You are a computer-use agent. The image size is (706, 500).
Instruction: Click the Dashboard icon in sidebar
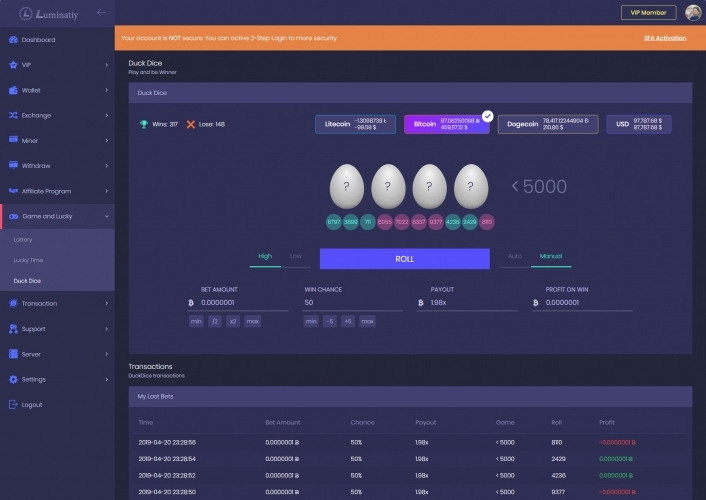13,40
